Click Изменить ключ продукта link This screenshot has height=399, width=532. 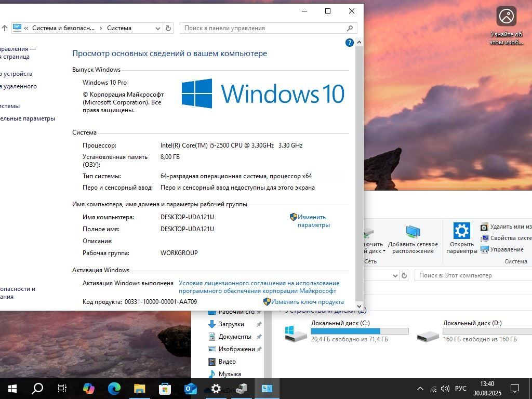[x=308, y=302]
